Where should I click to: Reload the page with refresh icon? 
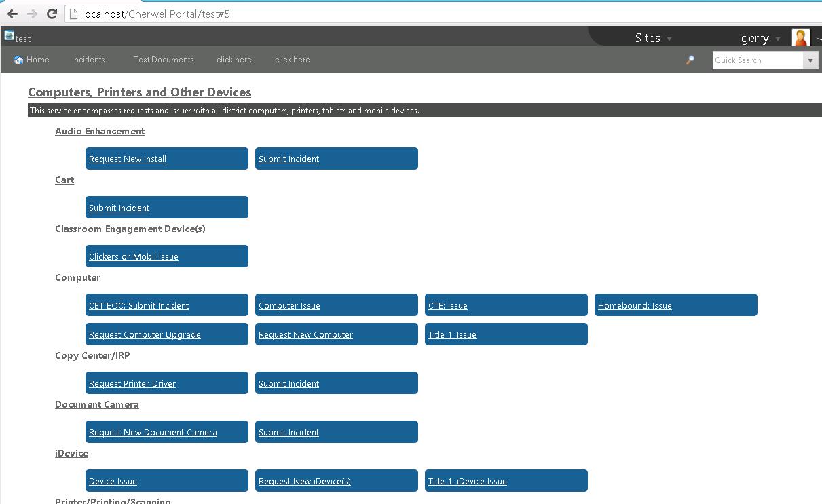[x=52, y=14]
